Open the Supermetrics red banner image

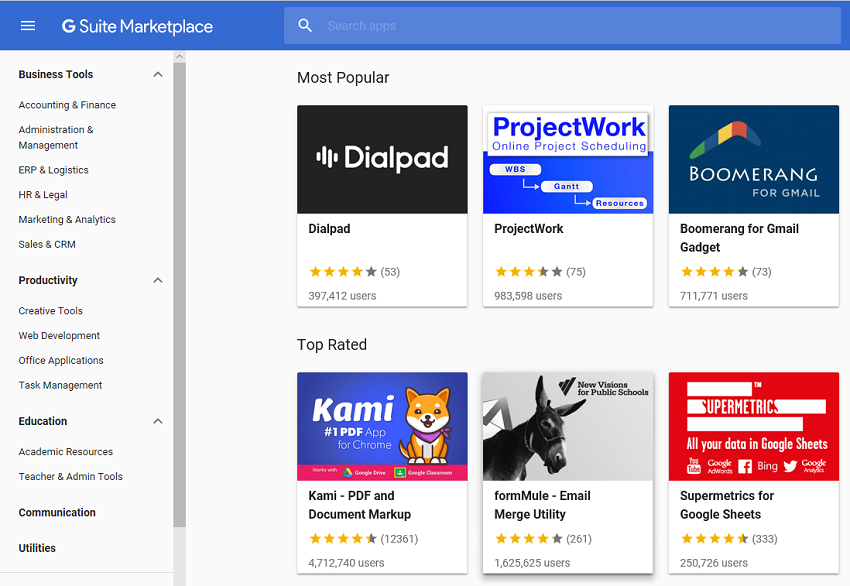click(x=754, y=427)
